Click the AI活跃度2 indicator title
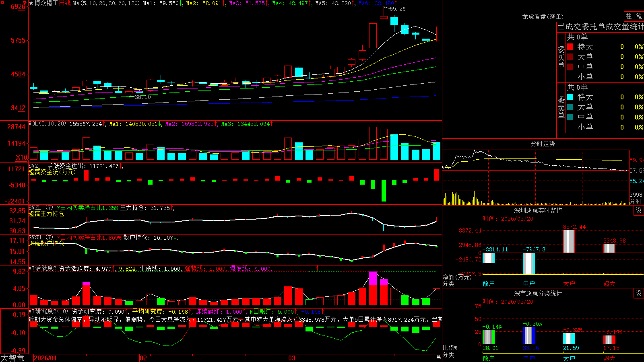 (42, 268)
